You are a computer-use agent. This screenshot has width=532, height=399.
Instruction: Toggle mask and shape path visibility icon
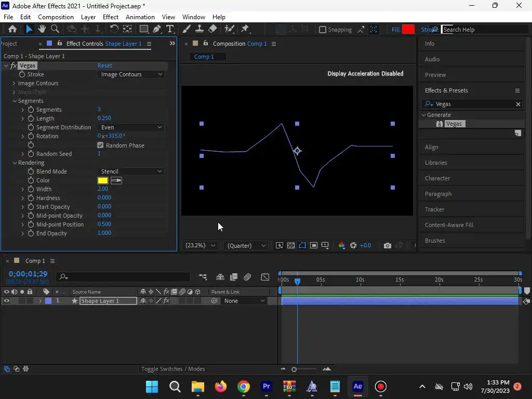coord(302,245)
